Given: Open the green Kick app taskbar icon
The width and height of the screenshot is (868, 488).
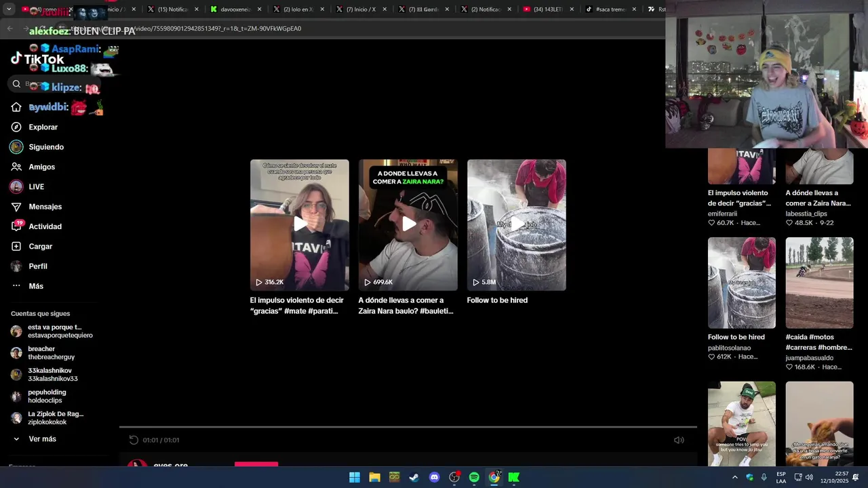Looking at the screenshot, I should [514, 477].
